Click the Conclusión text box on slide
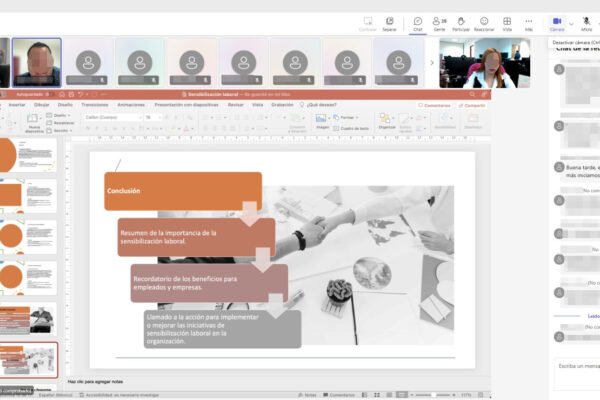The height and width of the screenshot is (400, 600). 183,191
